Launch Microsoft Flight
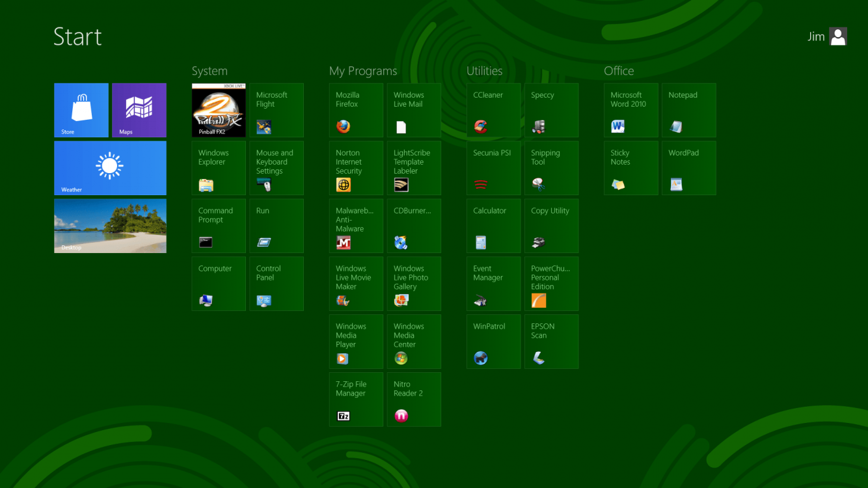868x488 pixels. pos(277,110)
